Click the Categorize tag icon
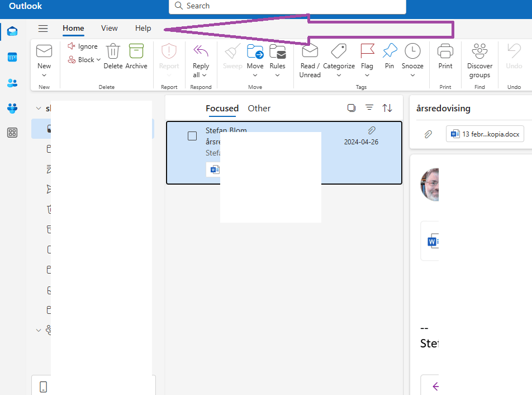 [339, 51]
